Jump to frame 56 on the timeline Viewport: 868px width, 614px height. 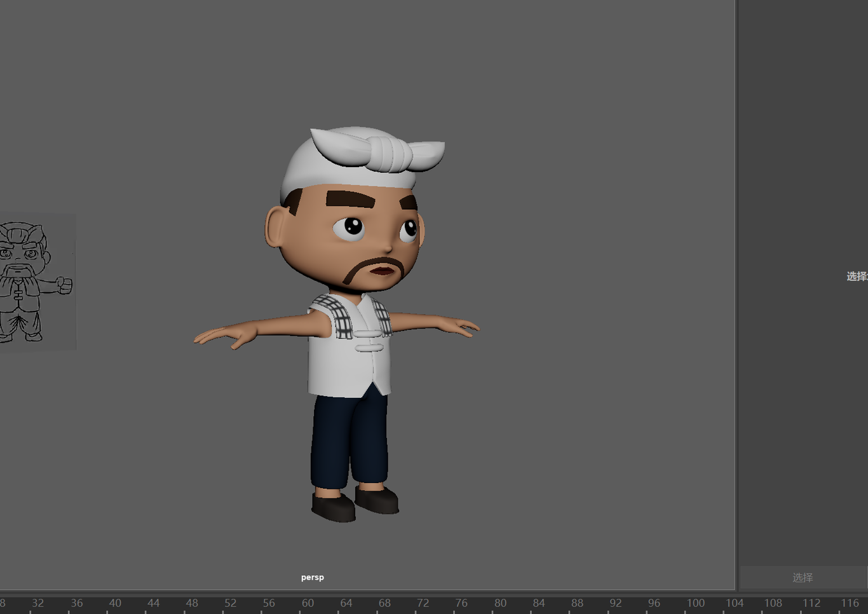(x=269, y=603)
